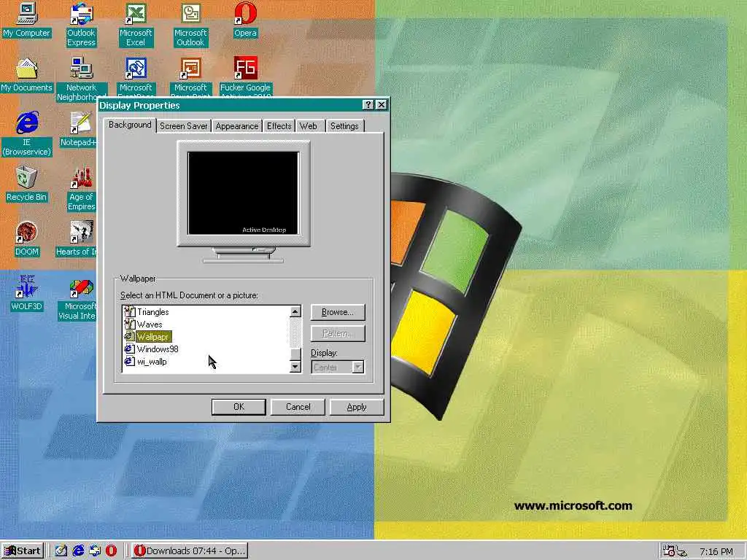Open the Start menu
The height and width of the screenshot is (560, 747).
[23, 551]
